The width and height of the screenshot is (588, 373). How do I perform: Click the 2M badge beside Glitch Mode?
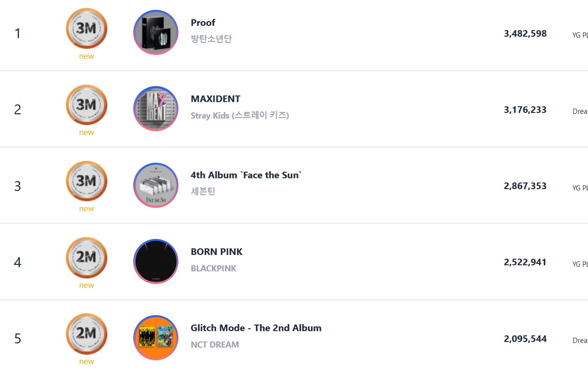87,334
